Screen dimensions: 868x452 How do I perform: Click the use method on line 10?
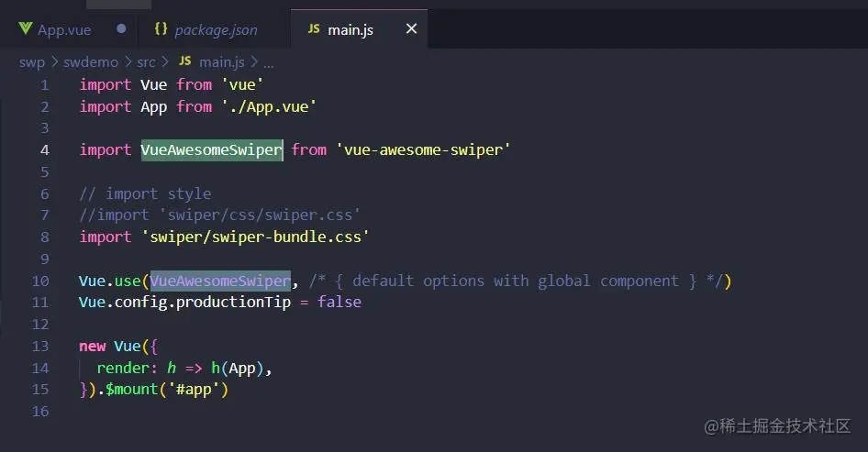[128, 281]
